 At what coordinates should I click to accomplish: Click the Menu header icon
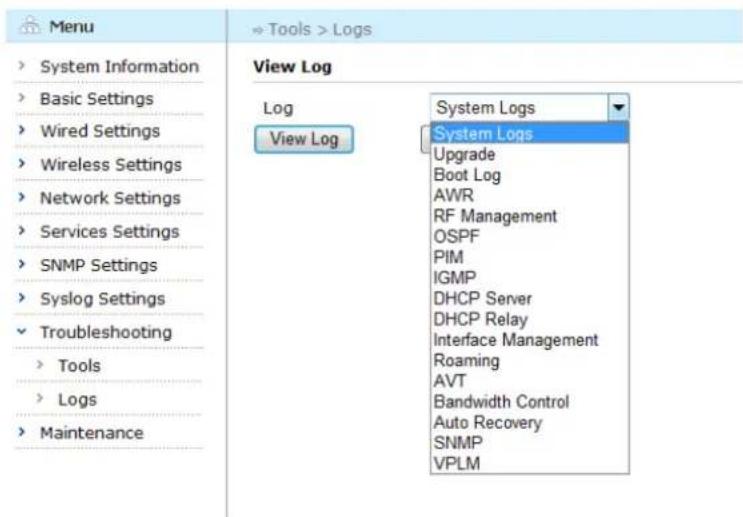pyautogui.click(x=30, y=26)
